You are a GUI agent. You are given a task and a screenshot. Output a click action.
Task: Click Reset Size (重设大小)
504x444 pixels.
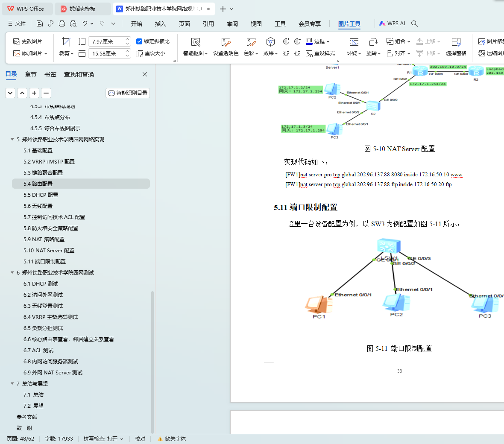coord(151,53)
